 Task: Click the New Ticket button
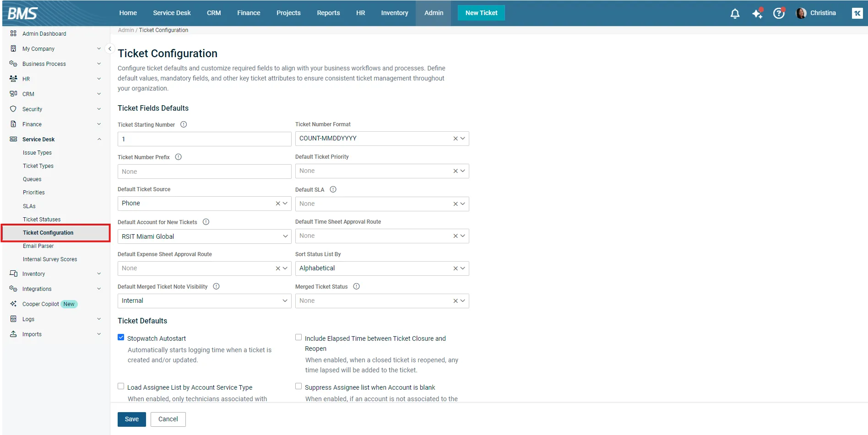pyautogui.click(x=481, y=13)
